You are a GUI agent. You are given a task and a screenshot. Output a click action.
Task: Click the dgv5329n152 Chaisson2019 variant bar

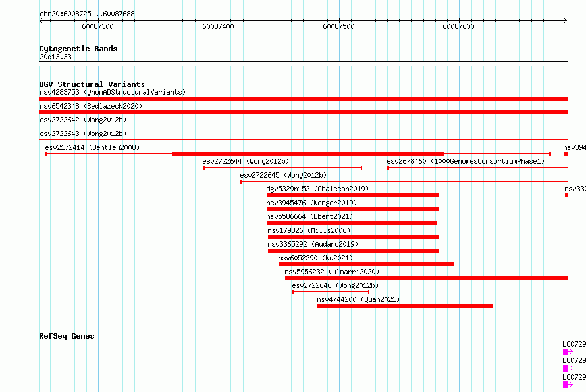(353, 195)
